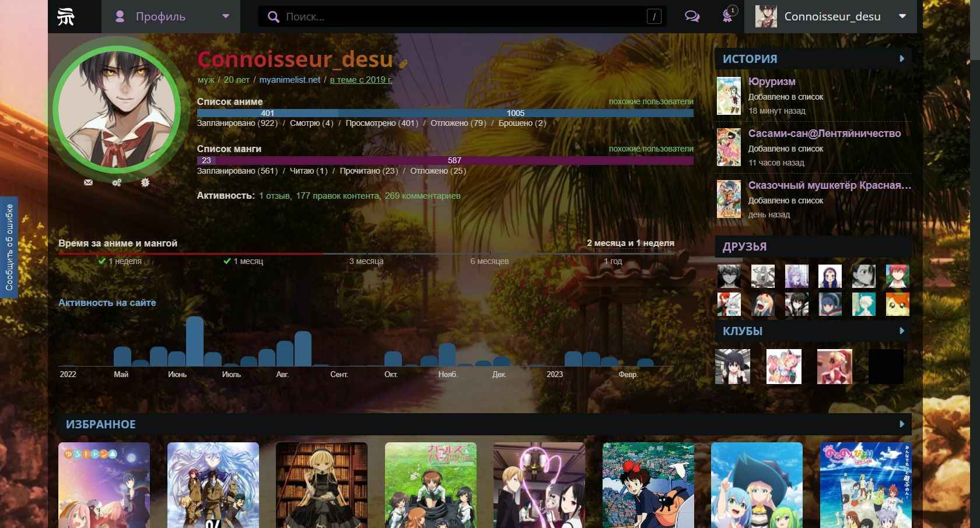Click the exclamation badge icon under avatar
980x528 pixels.
[145, 182]
